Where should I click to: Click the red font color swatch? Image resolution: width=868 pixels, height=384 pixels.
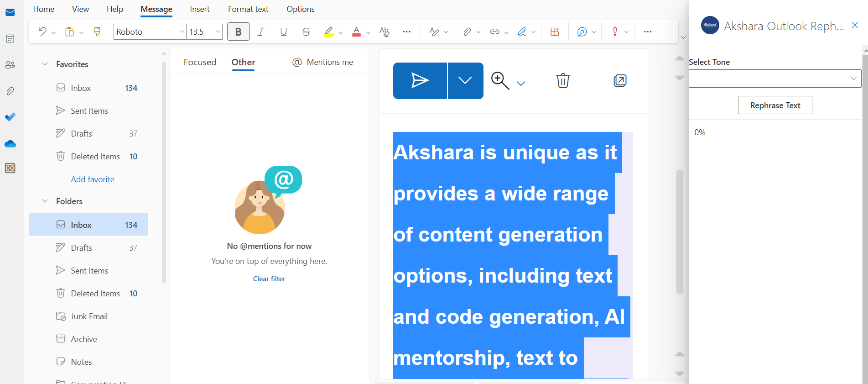point(357,32)
